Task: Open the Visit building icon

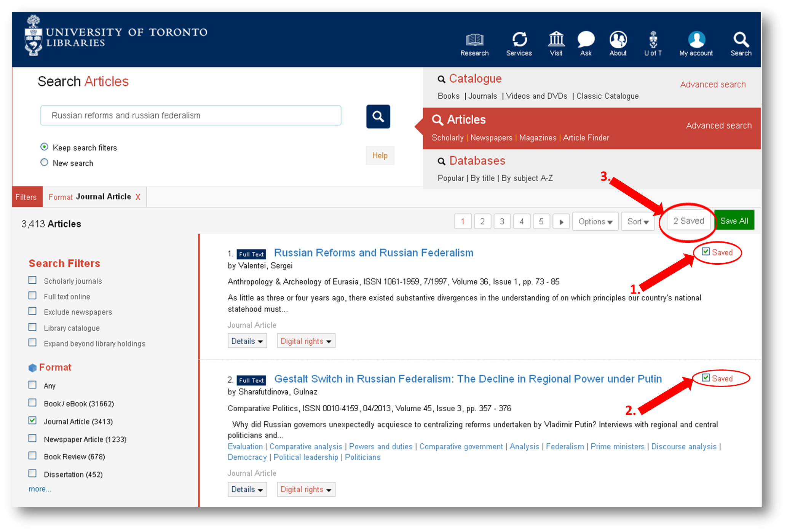Action: tap(556, 40)
